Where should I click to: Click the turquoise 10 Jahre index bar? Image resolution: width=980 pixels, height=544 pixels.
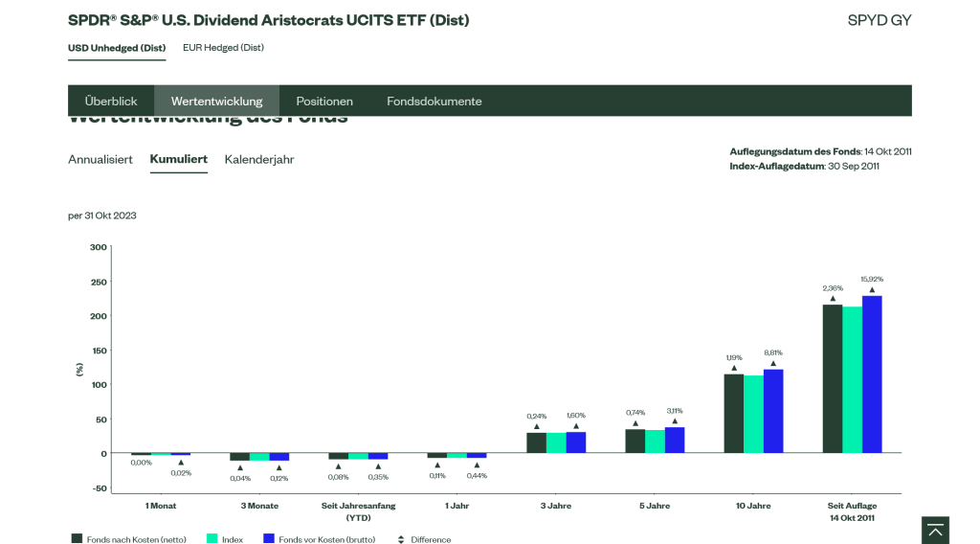point(754,414)
